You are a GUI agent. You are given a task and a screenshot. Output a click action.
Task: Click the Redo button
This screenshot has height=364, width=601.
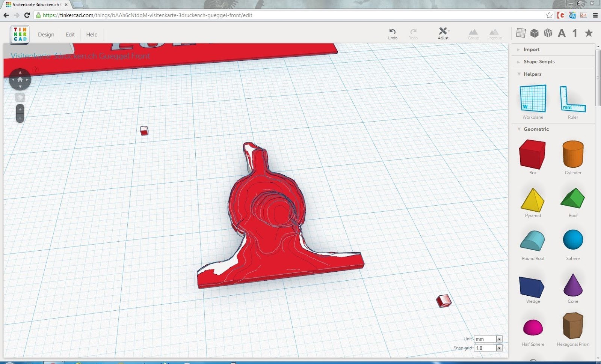coord(413,33)
